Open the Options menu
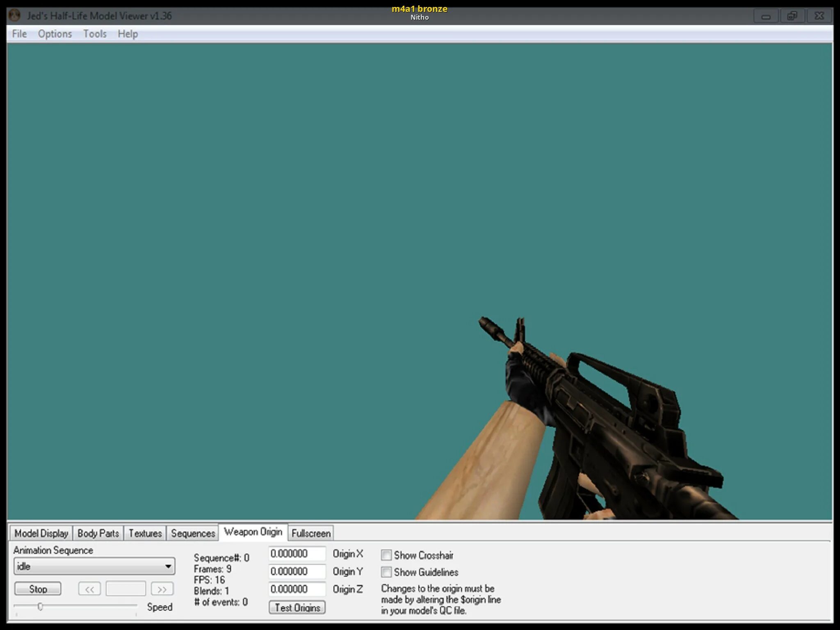 tap(55, 34)
